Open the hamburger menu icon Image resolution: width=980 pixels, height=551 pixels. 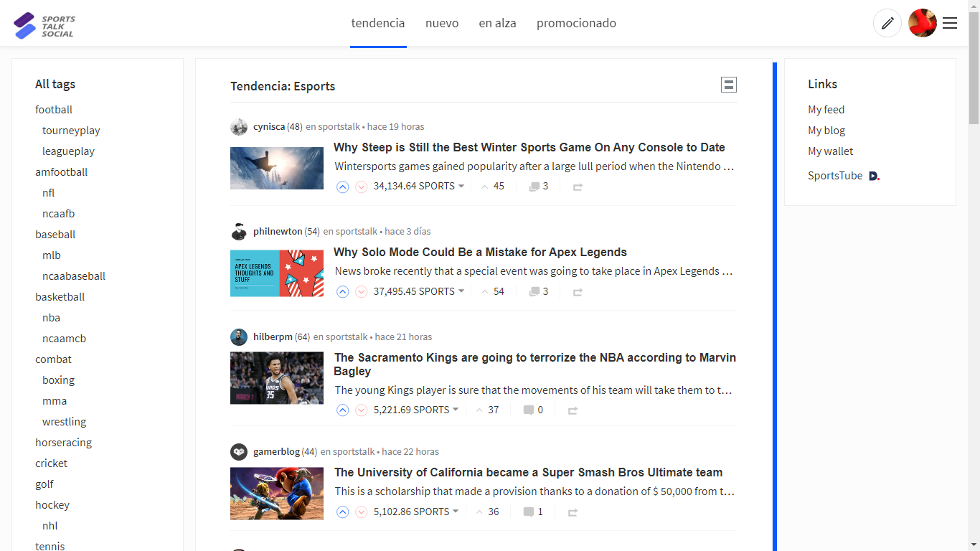950,23
